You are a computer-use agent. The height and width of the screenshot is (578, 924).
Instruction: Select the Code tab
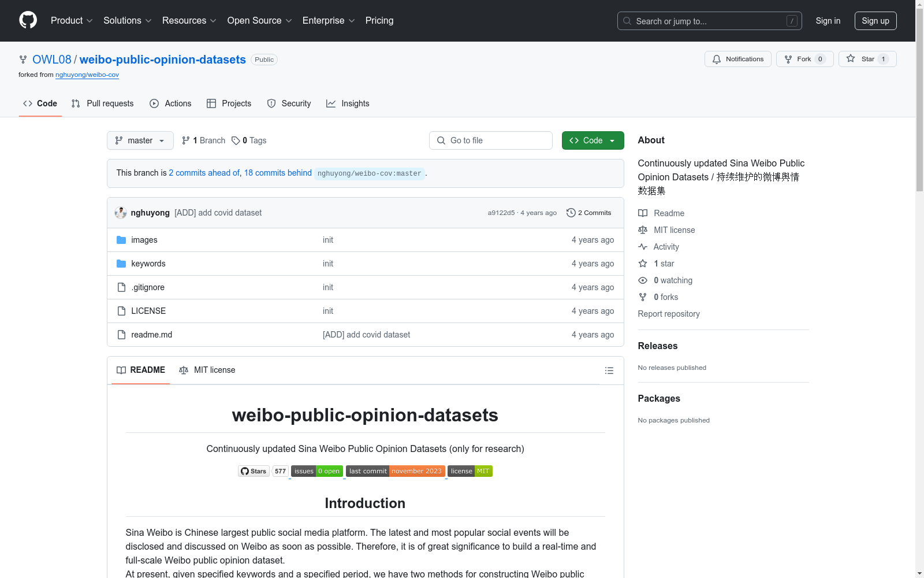pyautogui.click(x=40, y=103)
